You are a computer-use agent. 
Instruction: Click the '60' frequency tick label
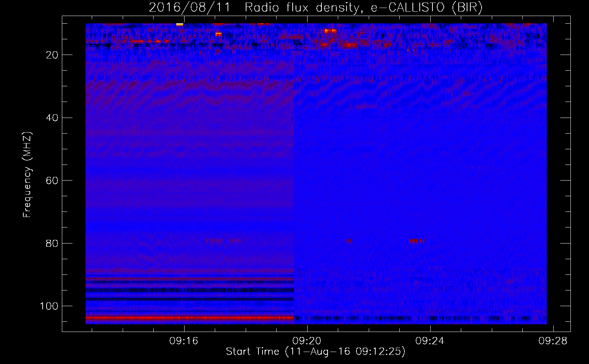click(52, 181)
